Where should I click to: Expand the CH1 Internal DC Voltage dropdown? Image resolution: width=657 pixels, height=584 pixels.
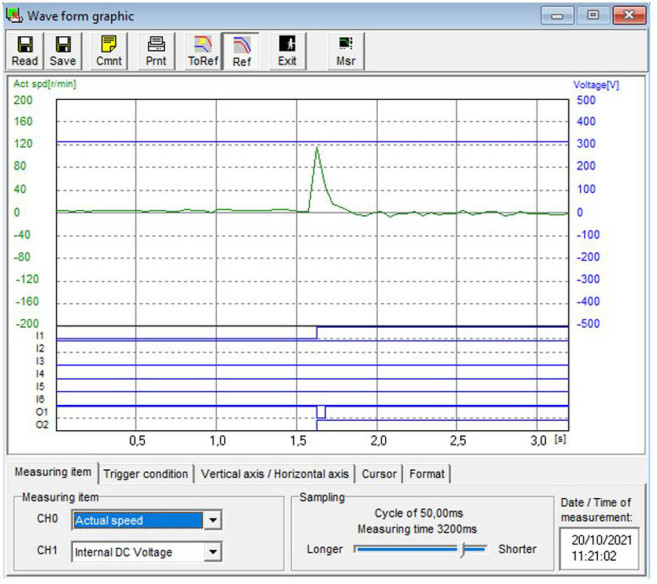[x=210, y=551]
